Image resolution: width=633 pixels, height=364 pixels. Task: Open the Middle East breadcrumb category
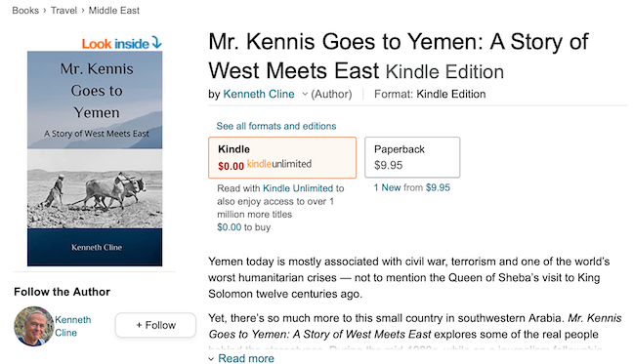(114, 11)
